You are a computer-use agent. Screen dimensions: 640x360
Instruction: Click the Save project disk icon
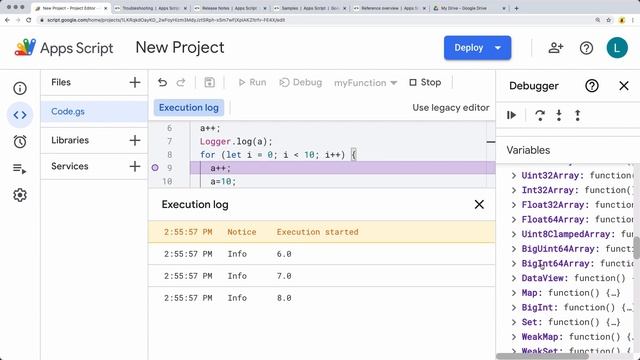tap(209, 82)
